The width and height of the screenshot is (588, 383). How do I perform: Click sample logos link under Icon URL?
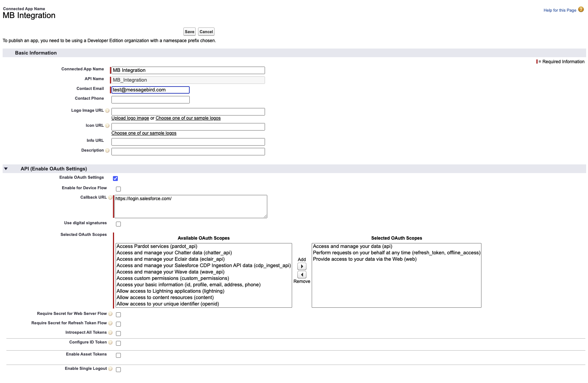click(x=144, y=133)
